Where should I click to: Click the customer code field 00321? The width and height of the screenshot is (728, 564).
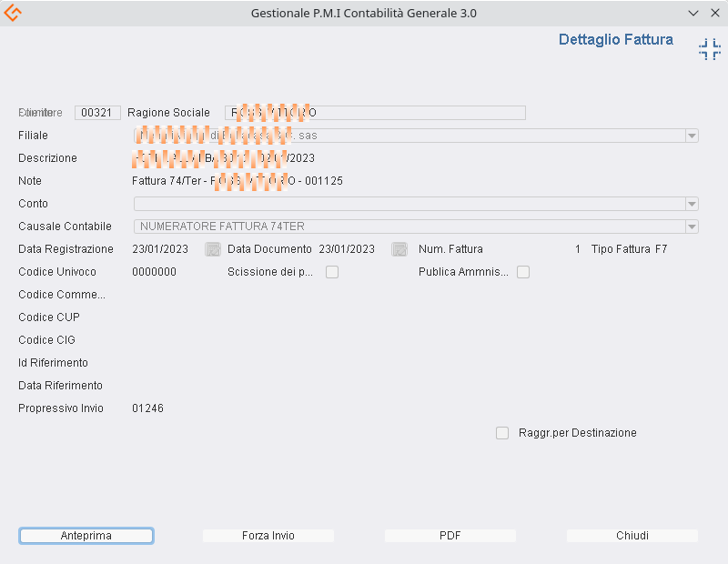pyautogui.click(x=97, y=113)
